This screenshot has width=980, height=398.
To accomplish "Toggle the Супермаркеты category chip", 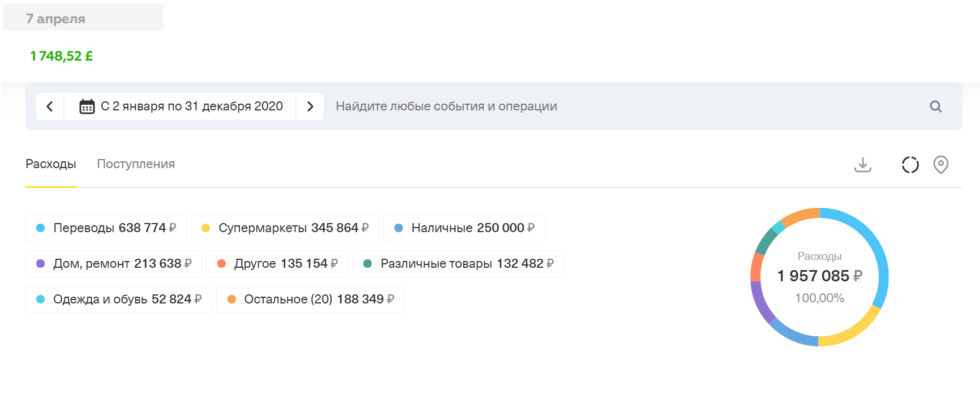I will pyautogui.click(x=285, y=228).
